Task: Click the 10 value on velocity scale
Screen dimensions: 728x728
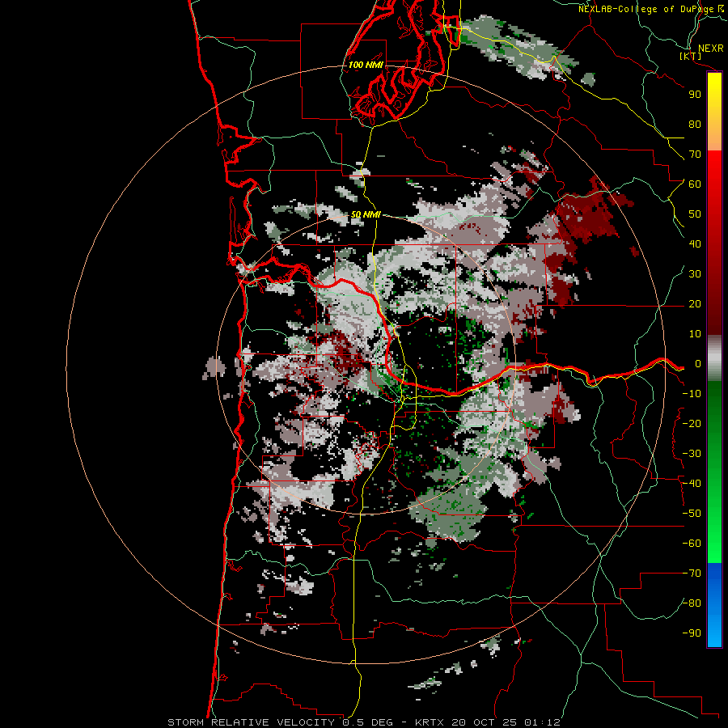Action: [x=695, y=334]
